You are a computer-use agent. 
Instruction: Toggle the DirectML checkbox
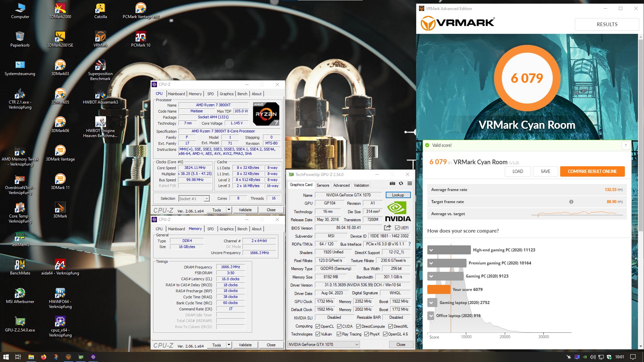pos(390,326)
